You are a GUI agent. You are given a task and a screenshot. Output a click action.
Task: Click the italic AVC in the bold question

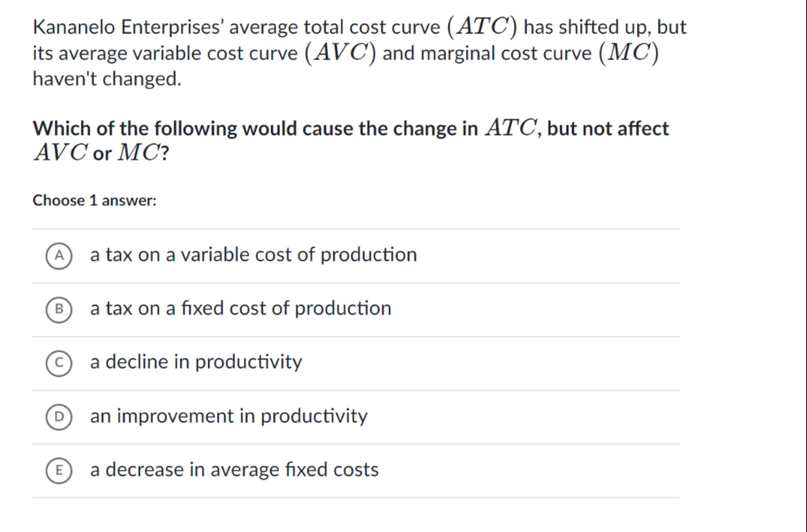(x=60, y=153)
